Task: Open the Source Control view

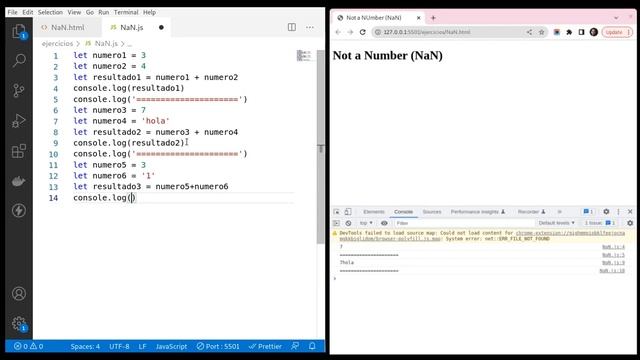Action: (x=19, y=90)
